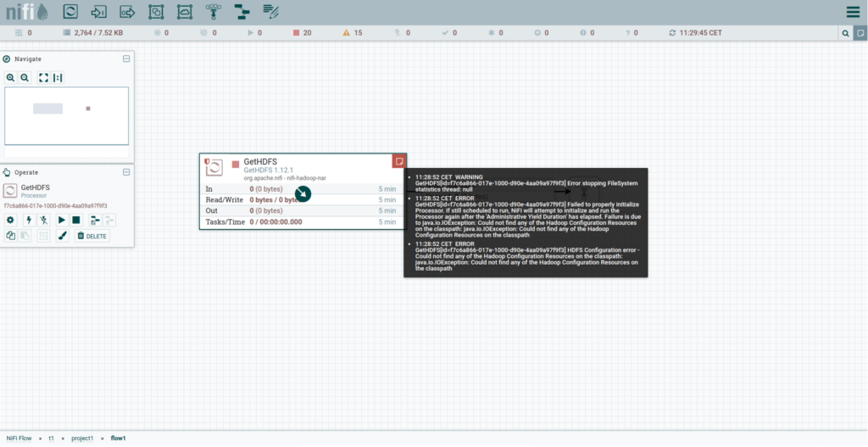
Task: Navigate to the project1 breadcrumb
Action: (82, 439)
